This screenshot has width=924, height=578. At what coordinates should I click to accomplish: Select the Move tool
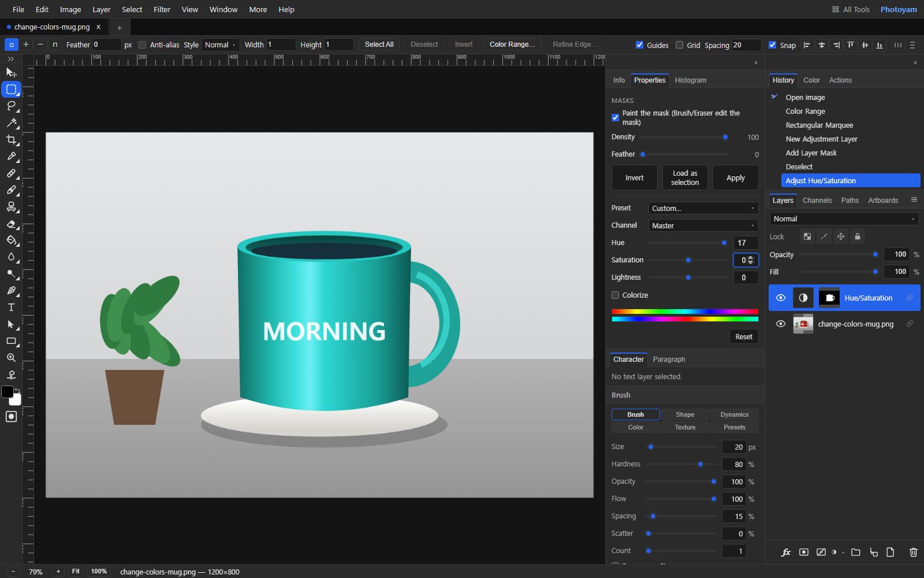click(x=11, y=72)
